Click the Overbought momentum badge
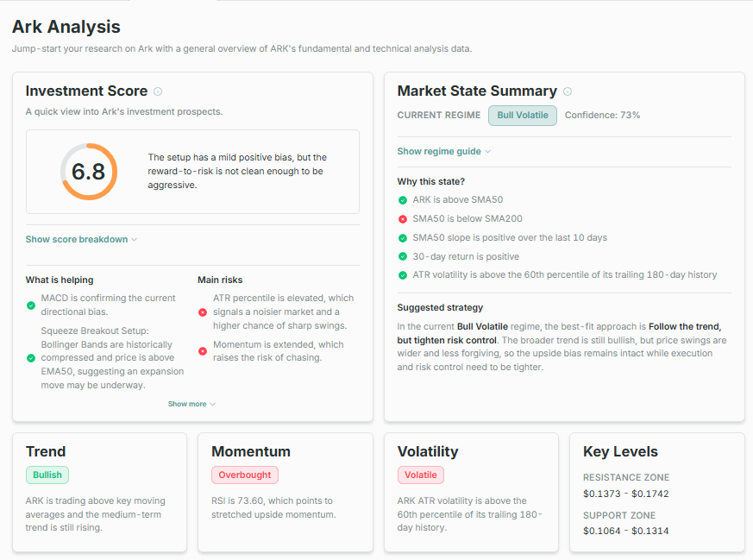The height and width of the screenshot is (560, 753). click(245, 475)
